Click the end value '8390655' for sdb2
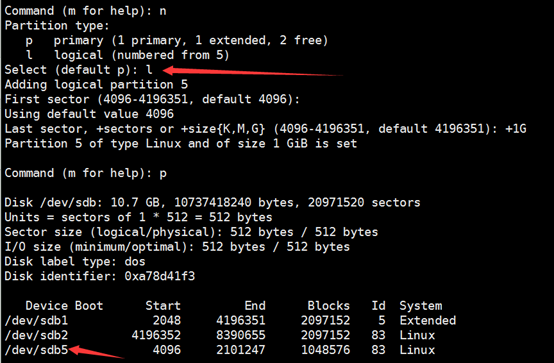Viewport: 554px width, 363px height. click(x=241, y=335)
